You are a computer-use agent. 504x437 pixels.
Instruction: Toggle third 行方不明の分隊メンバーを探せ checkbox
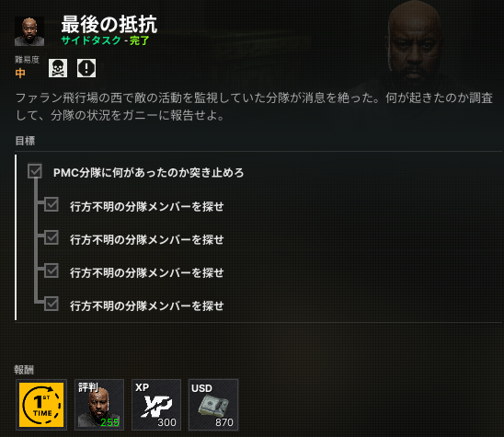52,270
